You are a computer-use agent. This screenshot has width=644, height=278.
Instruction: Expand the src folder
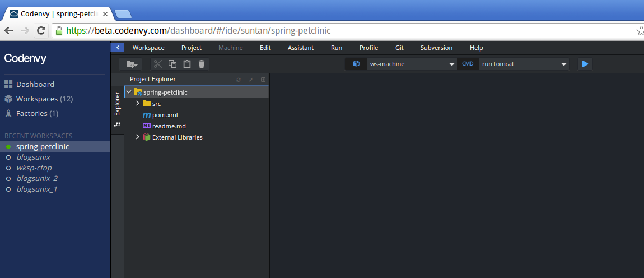point(138,104)
